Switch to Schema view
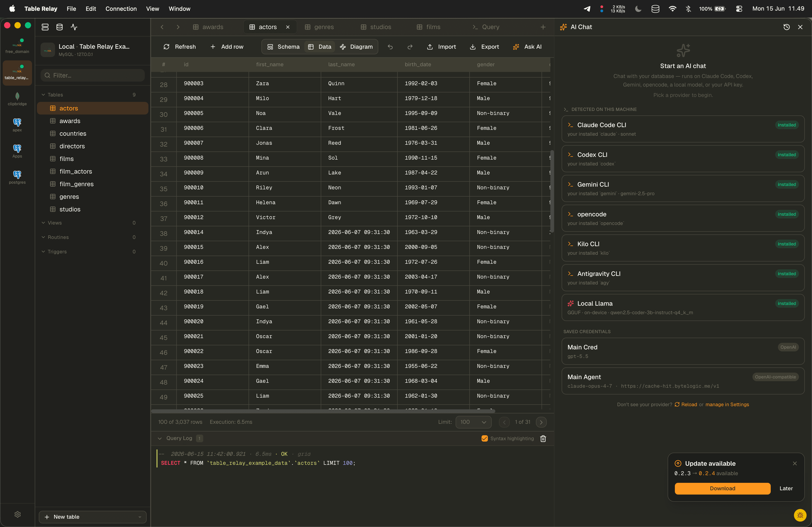 (283, 47)
